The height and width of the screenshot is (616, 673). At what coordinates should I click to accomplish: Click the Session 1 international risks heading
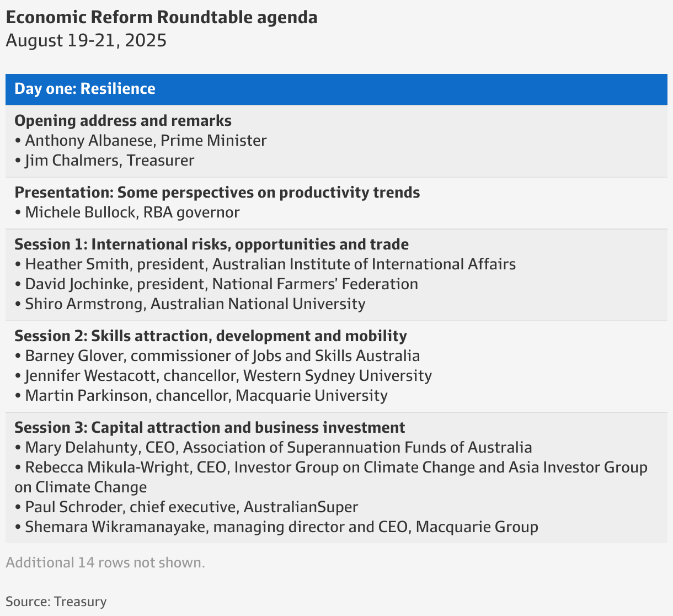click(x=211, y=245)
